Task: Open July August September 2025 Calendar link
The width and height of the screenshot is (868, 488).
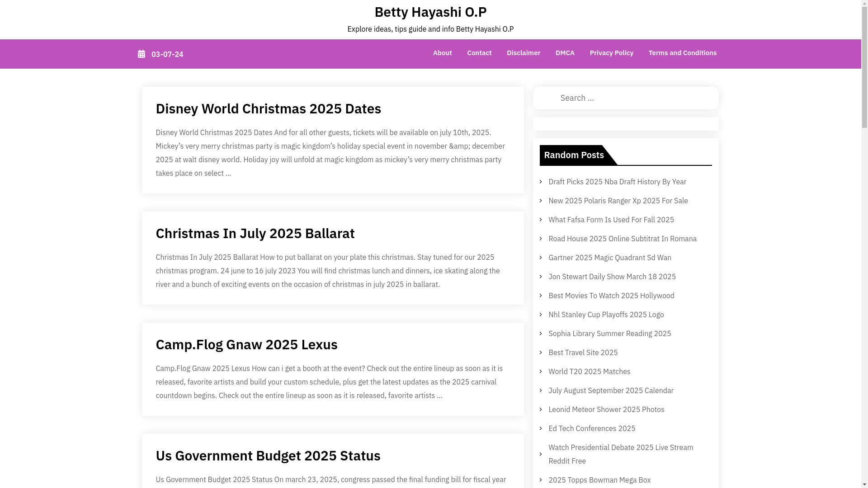Action: (611, 390)
